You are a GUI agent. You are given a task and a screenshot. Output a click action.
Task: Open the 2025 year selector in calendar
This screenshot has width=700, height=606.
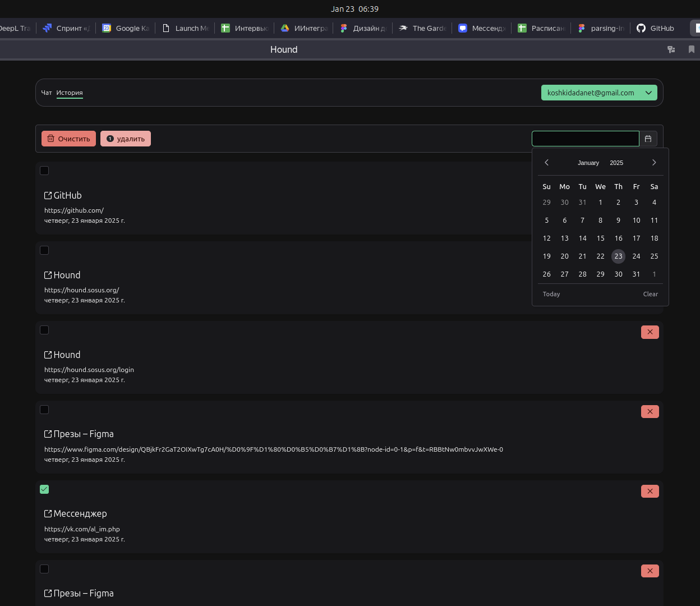(616, 163)
